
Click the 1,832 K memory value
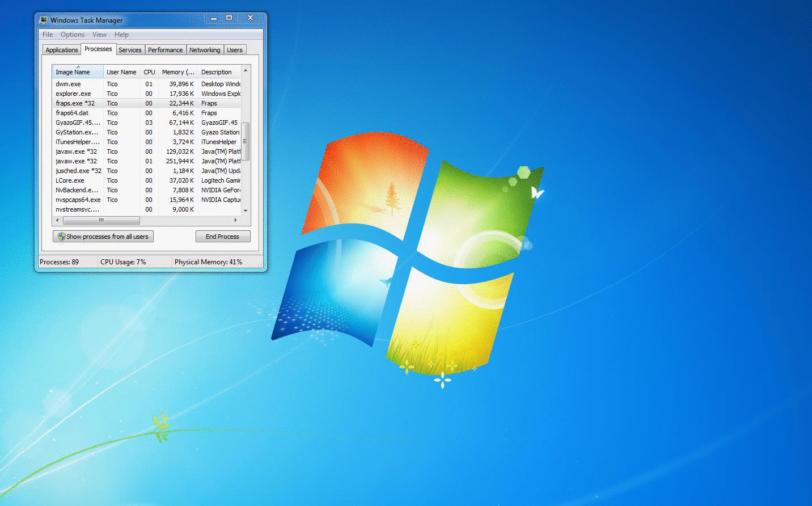pos(183,132)
